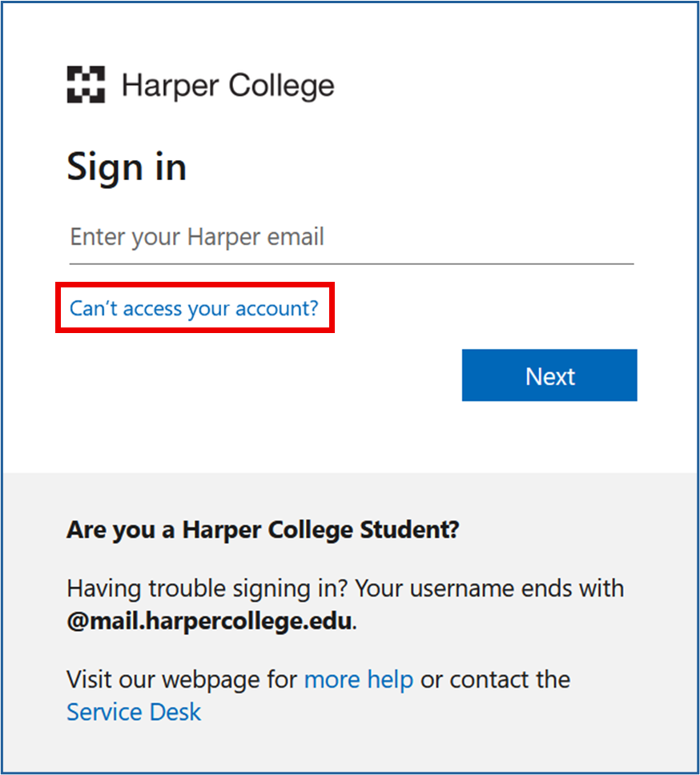Follow the more help link

click(359, 680)
